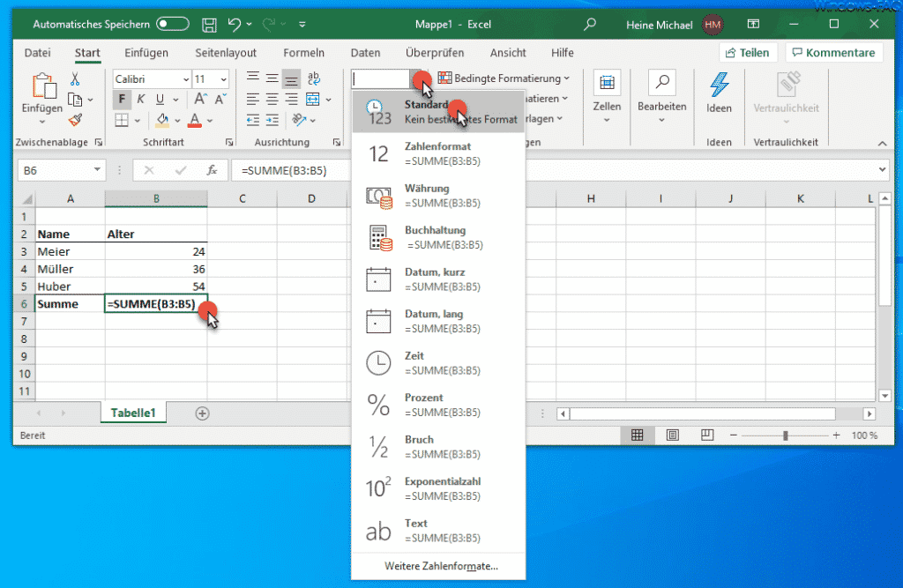Image resolution: width=903 pixels, height=588 pixels.
Task: Click the horizontal scrollbar track
Action: pyautogui.click(x=702, y=413)
